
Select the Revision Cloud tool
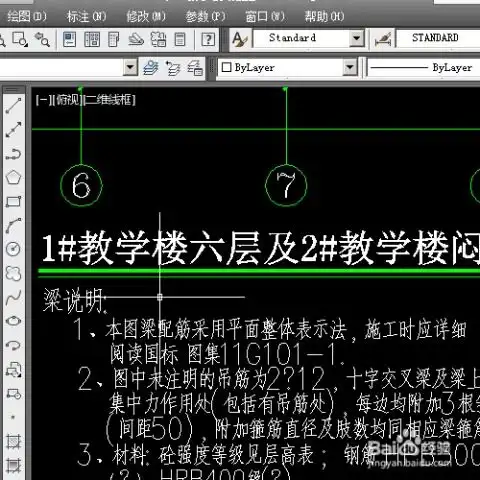pyautogui.click(x=14, y=273)
